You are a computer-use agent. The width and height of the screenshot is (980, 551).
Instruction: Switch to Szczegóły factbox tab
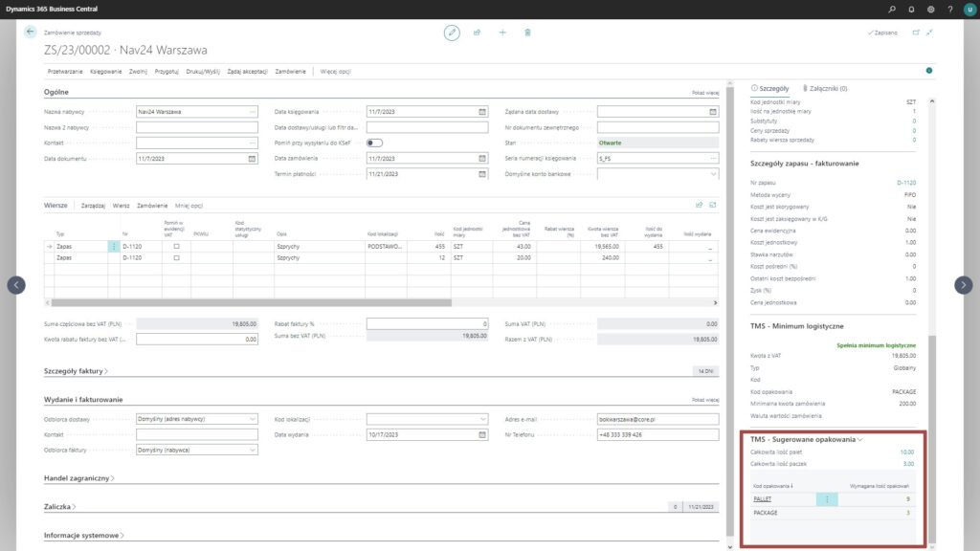770,89
